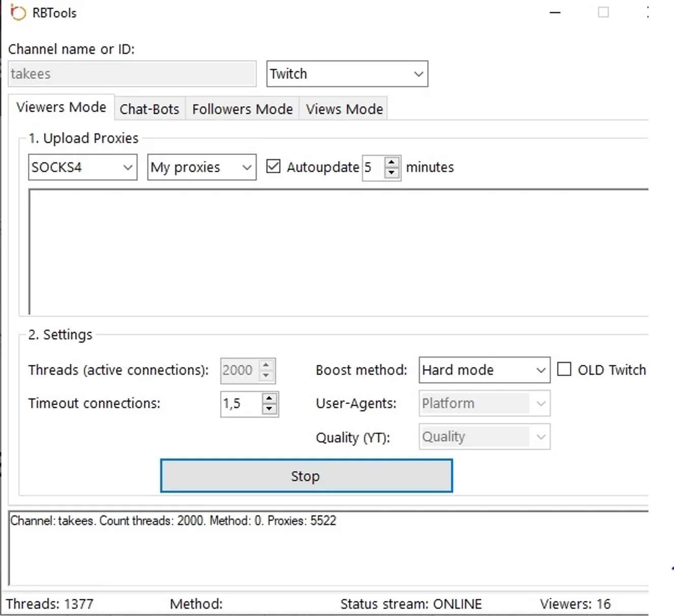674x616 pixels.
Task: Switch to the Chat-Bots tab
Action: 149,109
